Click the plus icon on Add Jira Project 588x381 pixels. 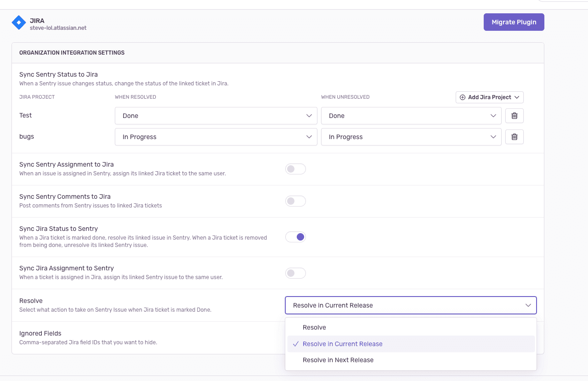coord(462,97)
